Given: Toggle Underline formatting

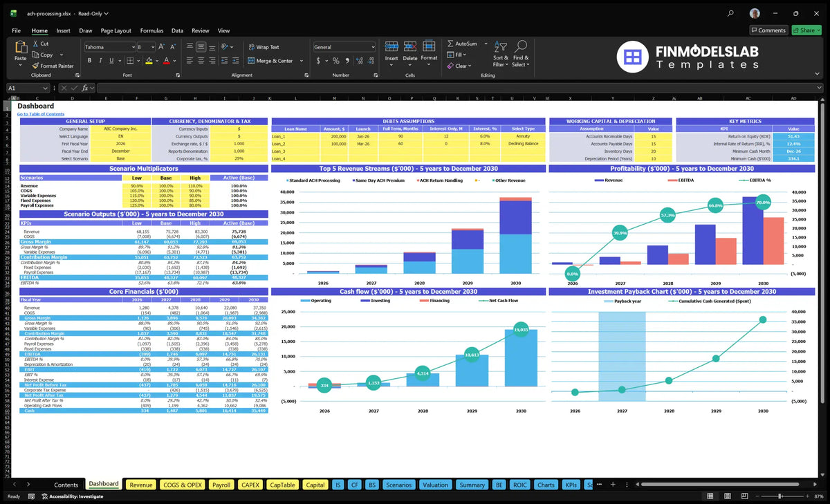Looking at the screenshot, I should tap(111, 61).
